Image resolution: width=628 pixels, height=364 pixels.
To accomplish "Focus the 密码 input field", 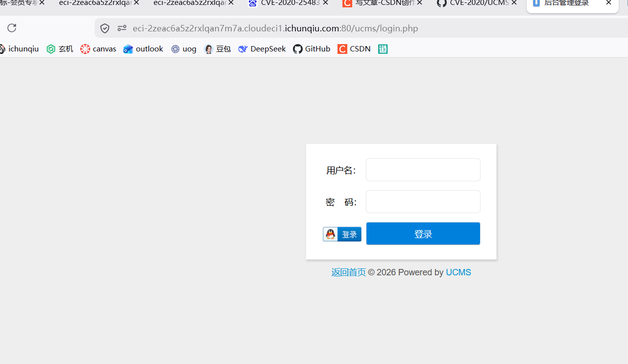I will click(423, 201).
